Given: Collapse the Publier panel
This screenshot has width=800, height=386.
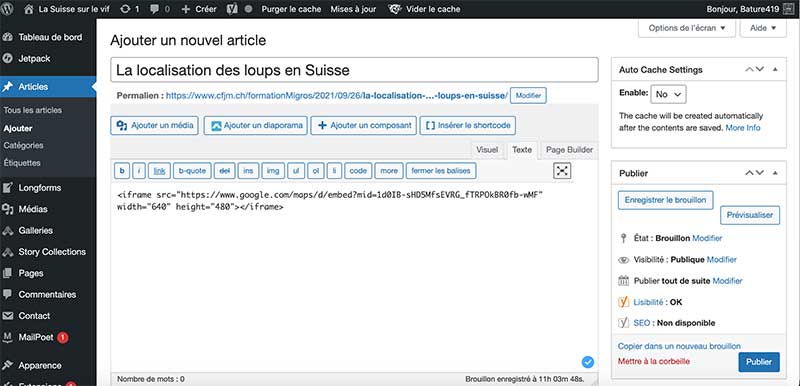Looking at the screenshot, I should [775, 173].
